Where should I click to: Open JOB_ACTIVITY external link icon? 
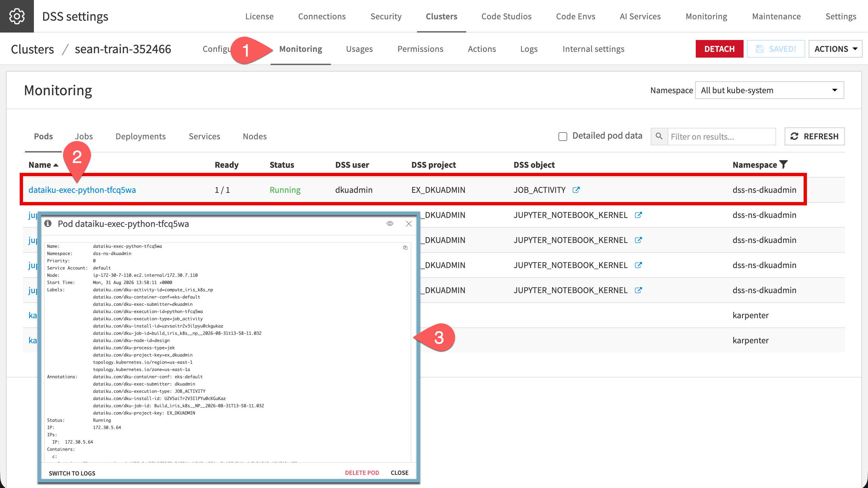click(576, 190)
